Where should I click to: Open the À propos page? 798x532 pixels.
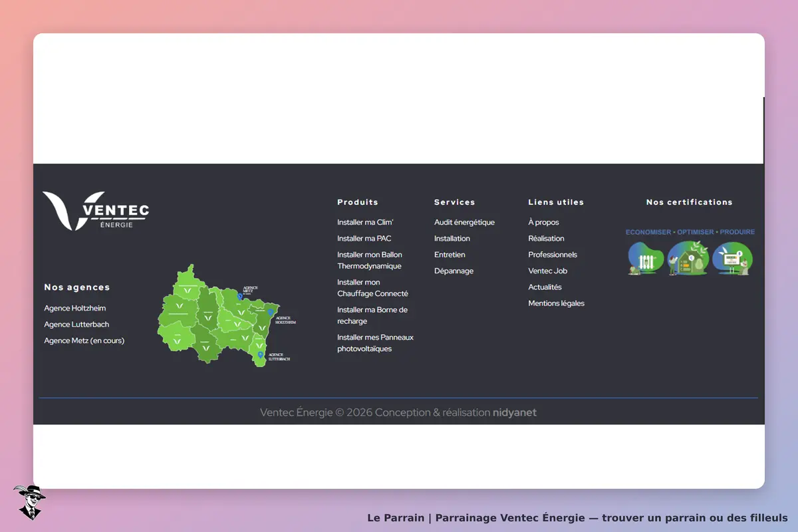[x=543, y=222]
